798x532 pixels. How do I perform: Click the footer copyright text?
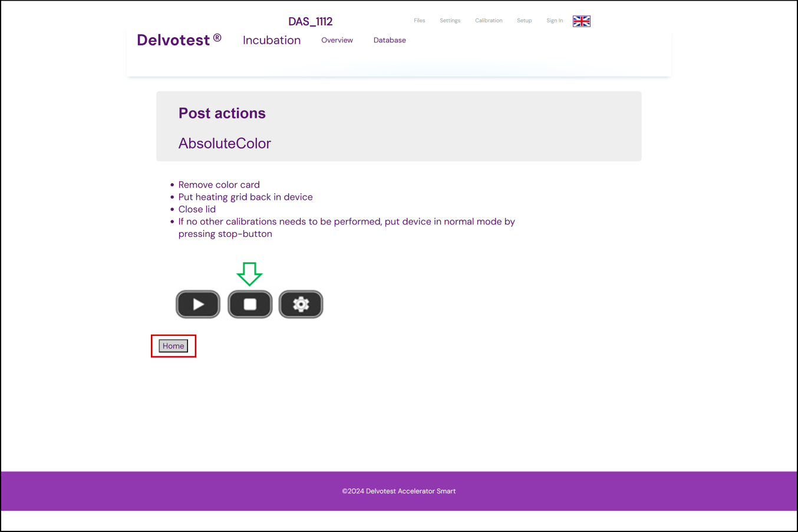pyautogui.click(x=399, y=491)
